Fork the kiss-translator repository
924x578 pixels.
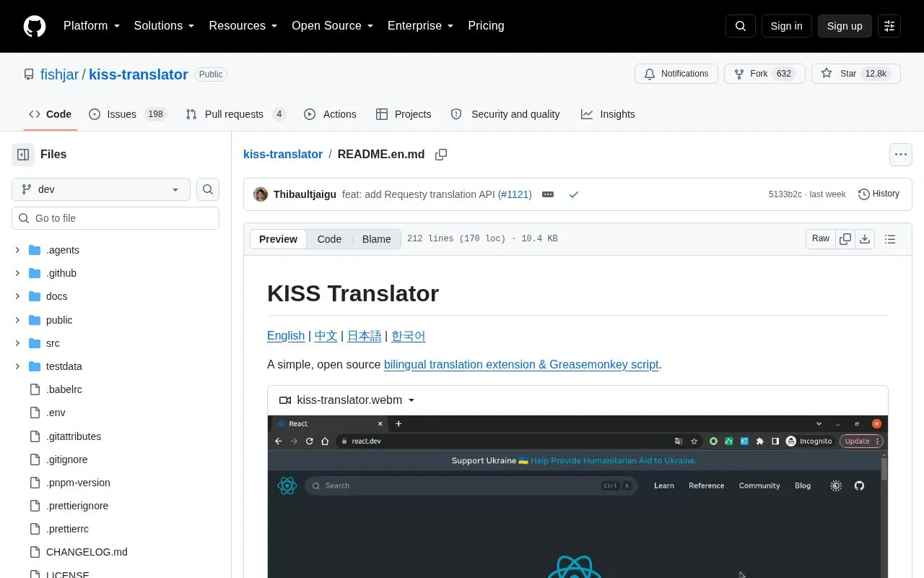click(x=764, y=74)
